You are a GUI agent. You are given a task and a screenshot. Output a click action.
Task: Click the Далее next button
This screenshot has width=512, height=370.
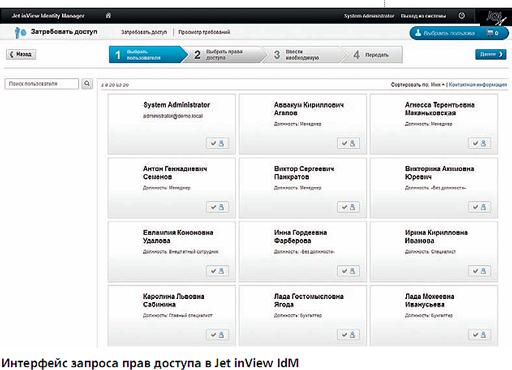[491, 54]
